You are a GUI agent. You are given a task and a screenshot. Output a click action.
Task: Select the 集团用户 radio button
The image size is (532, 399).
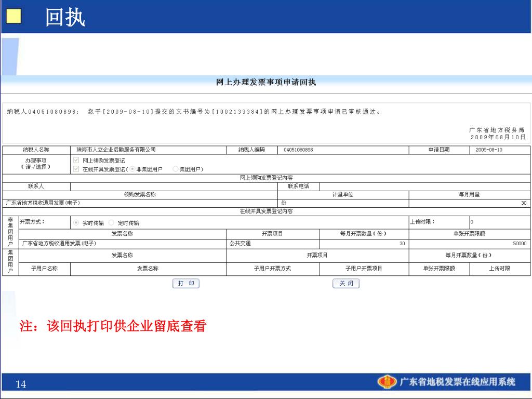pos(176,169)
